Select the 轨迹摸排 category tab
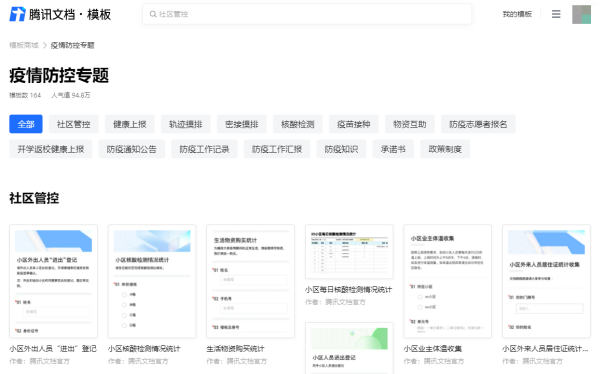This screenshot has height=374, width=605. point(186,124)
